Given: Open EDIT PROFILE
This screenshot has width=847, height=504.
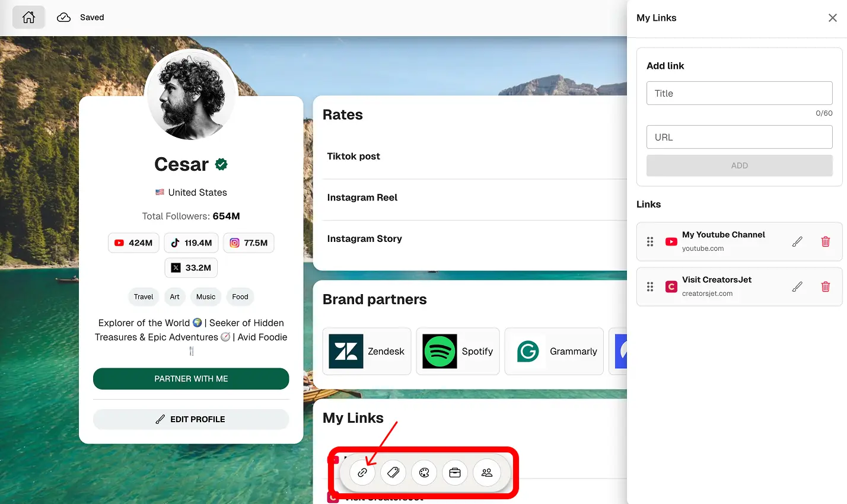Looking at the screenshot, I should (x=191, y=419).
